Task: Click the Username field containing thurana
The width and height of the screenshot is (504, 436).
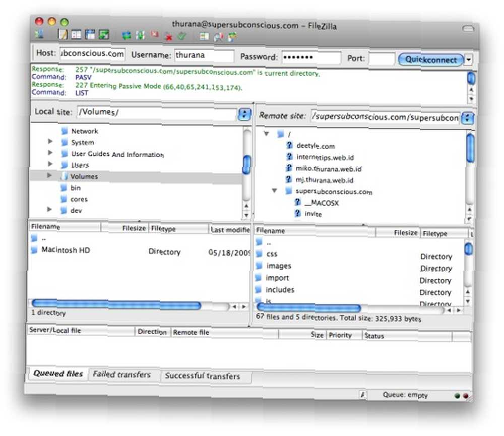Action: [204, 55]
